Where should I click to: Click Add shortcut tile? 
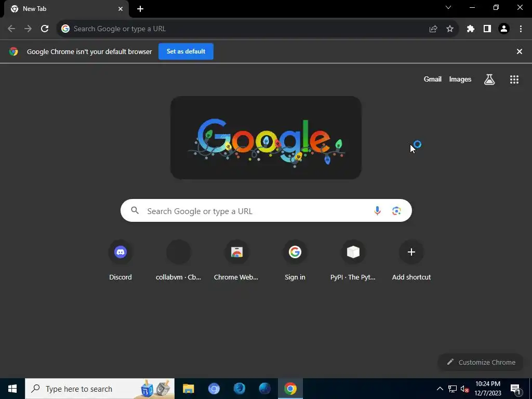coord(411,261)
